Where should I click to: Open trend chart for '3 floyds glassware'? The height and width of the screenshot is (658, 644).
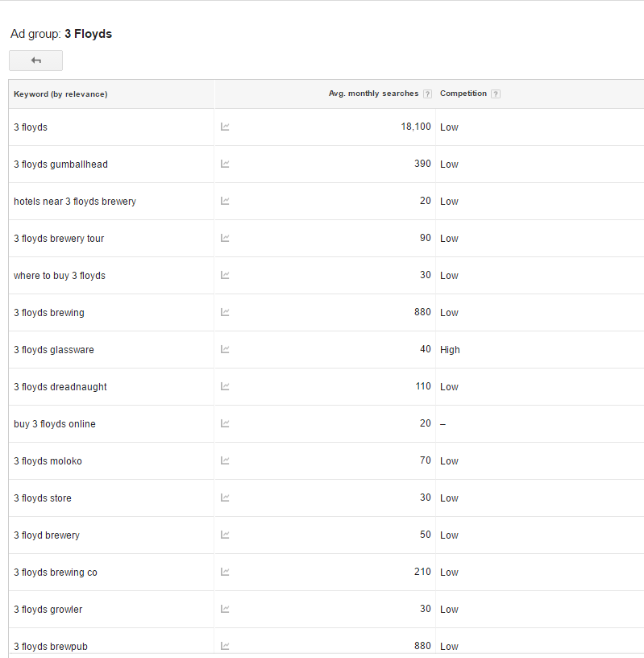225,349
